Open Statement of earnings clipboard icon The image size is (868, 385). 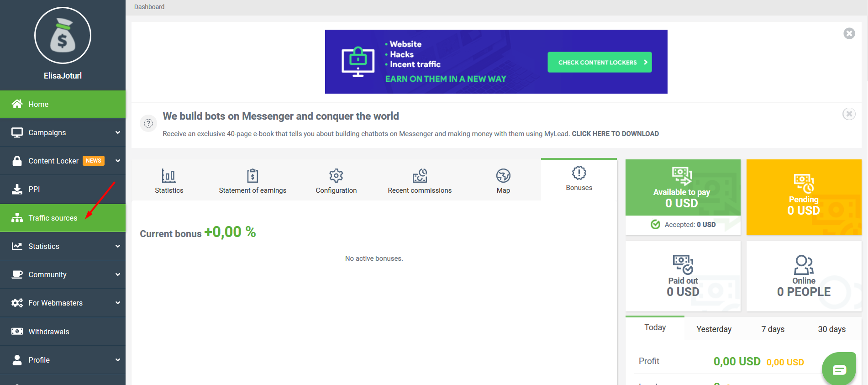pos(253,176)
